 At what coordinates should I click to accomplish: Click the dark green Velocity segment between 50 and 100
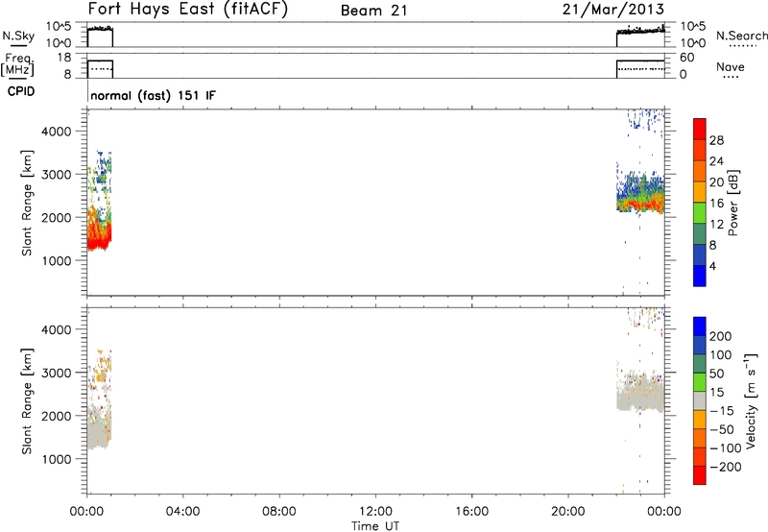[700, 364]
